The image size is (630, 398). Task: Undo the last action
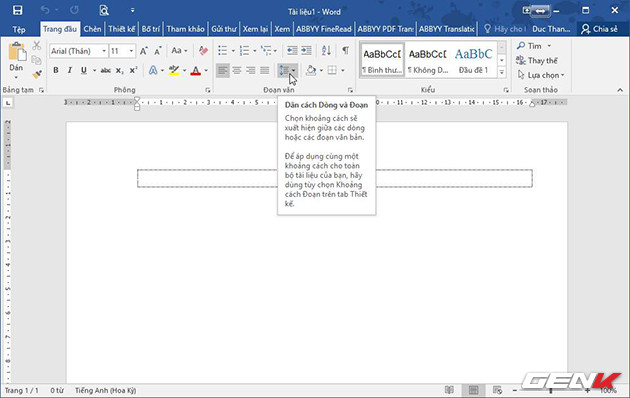[x=45, y=10]
